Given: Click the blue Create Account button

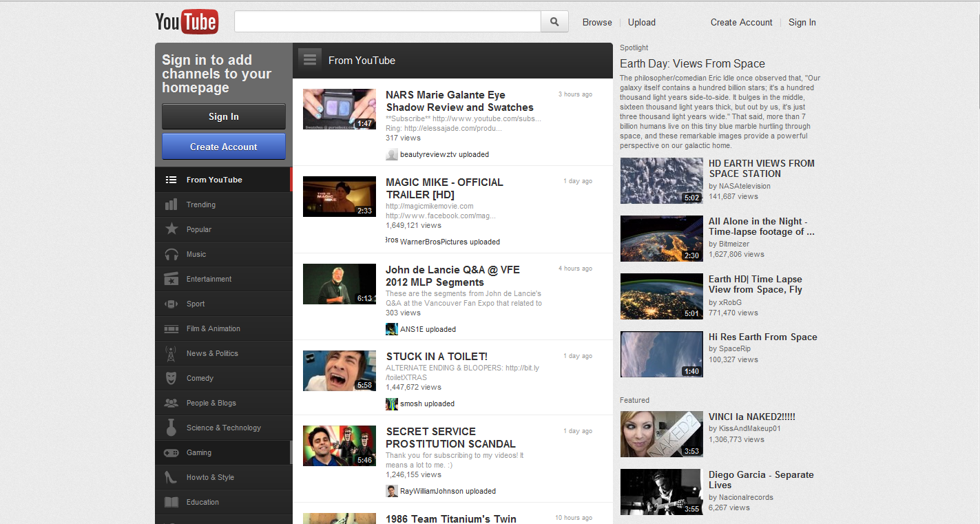Looking at the screenshot, I should pyautogui.click(x=223, y=147).
